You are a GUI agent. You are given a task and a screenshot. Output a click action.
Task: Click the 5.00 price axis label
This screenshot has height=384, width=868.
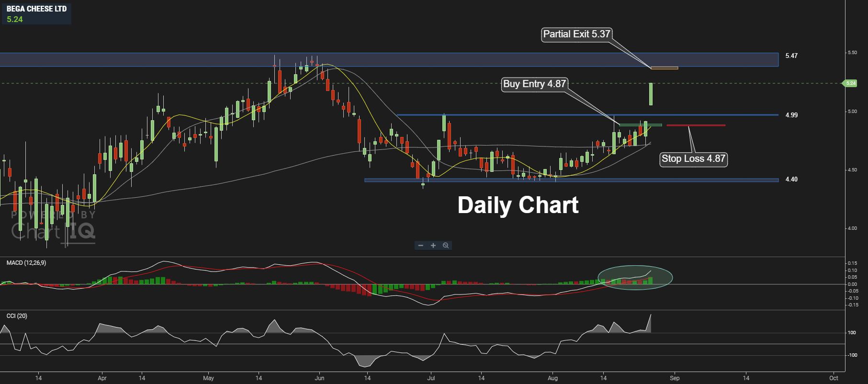pos(853,112)
